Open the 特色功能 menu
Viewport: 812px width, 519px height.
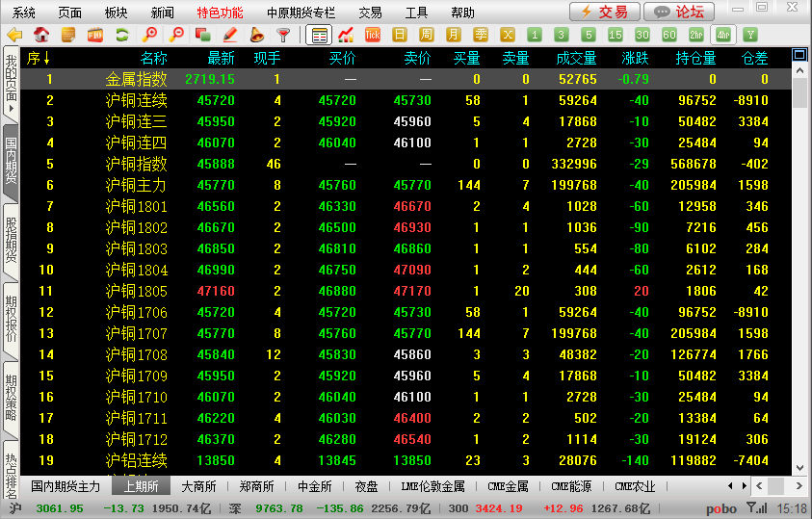(220, 13)
